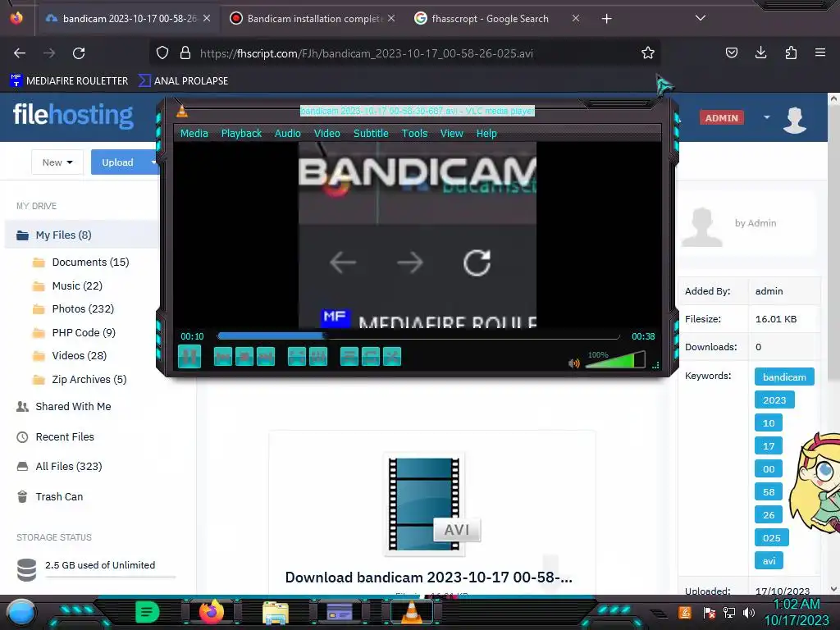This screenshot has height=630, width=840.
Task: Open the admin account dropdown arrow
Action: [767, 117]
